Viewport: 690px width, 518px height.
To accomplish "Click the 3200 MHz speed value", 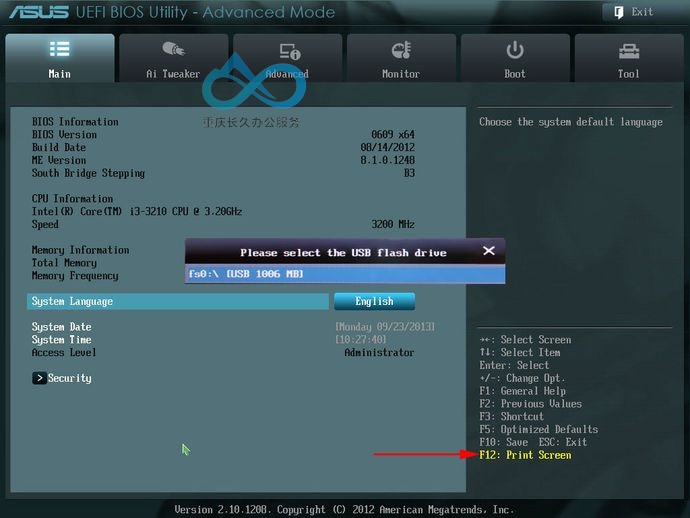I will click(393, 224).
